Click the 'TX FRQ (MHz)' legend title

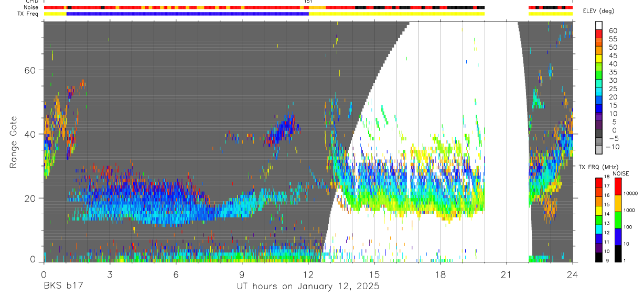click(598, 167)
